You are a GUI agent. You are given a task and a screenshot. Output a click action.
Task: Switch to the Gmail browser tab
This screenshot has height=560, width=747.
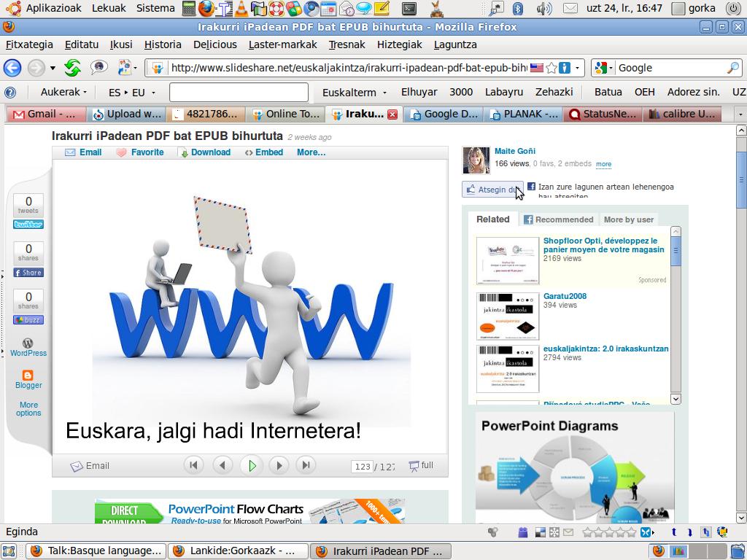click(x=44, y=114)
